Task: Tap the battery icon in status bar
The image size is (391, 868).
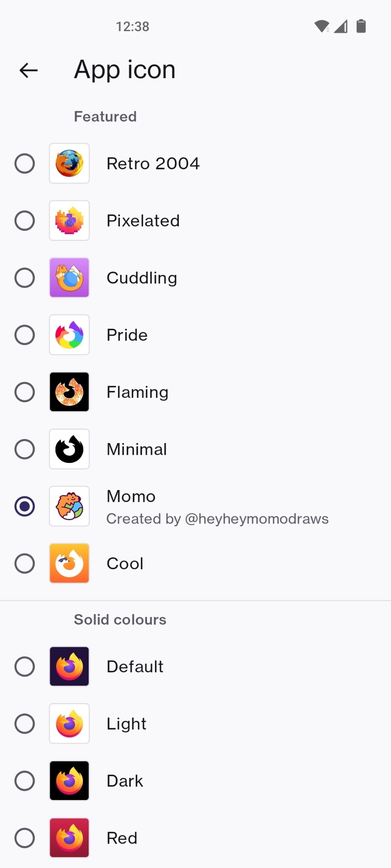Action: pyautogui.click(x=361, y=26)
